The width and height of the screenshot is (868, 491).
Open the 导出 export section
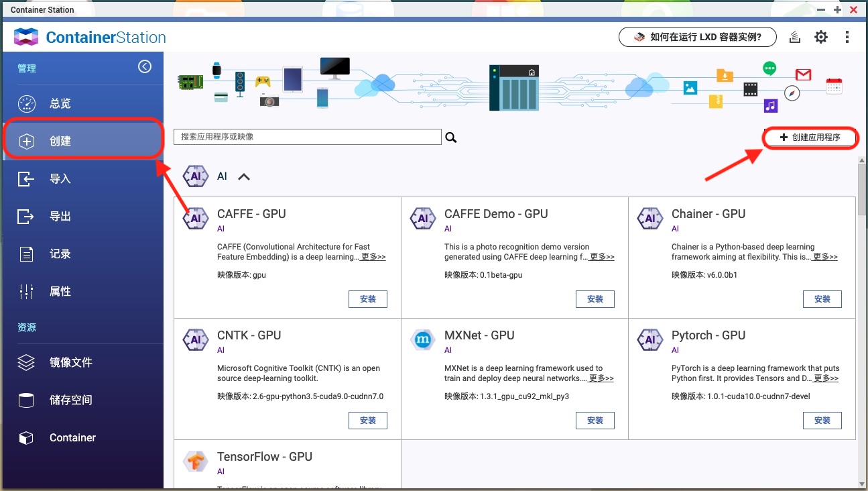(x=82, y=216)
